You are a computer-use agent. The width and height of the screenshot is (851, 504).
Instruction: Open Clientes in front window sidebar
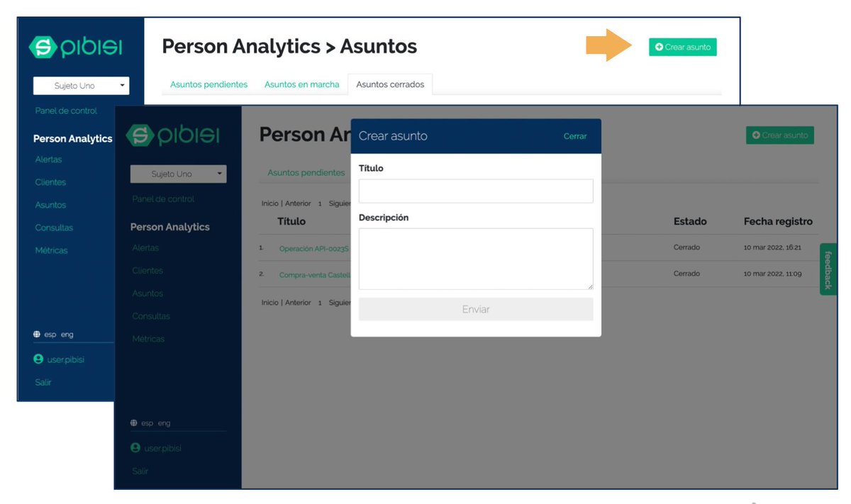[x=148, y=271]
